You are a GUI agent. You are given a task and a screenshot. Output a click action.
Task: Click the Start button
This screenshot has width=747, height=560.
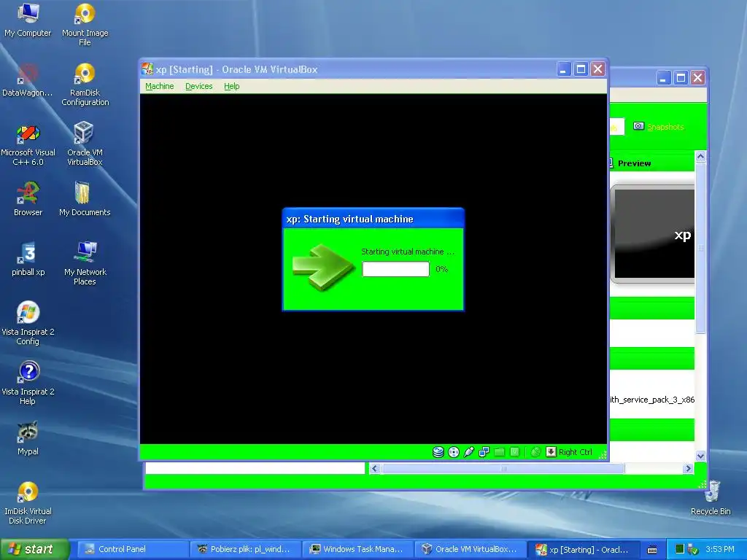pos(34,549)
